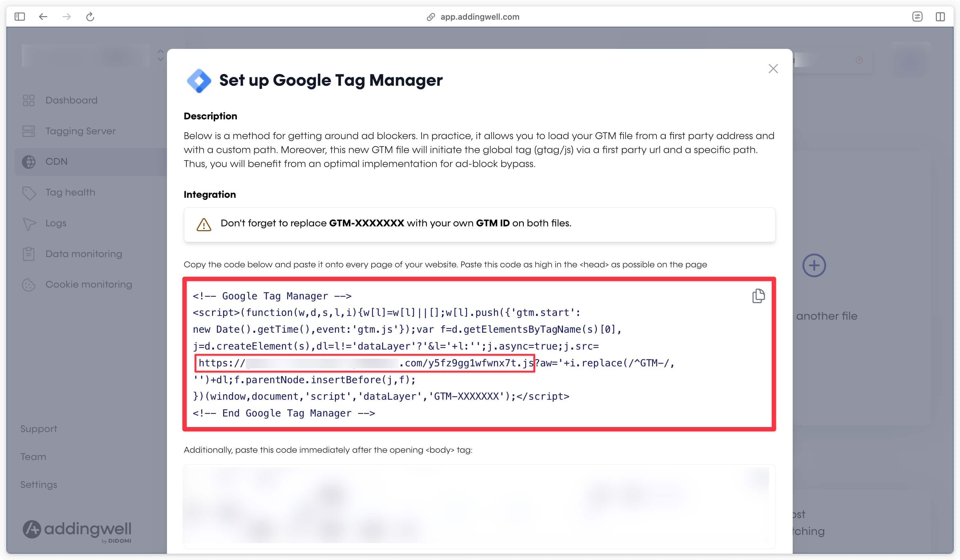This screenshot has height=560, width=960.
Task: Open the Support link
Action: [x=38, y=429]
